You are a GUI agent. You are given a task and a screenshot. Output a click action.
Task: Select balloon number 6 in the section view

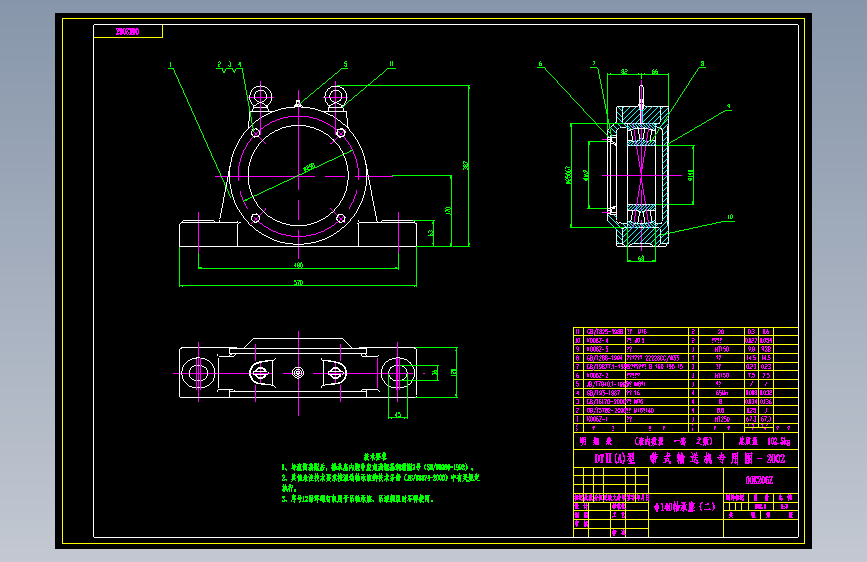540,64
